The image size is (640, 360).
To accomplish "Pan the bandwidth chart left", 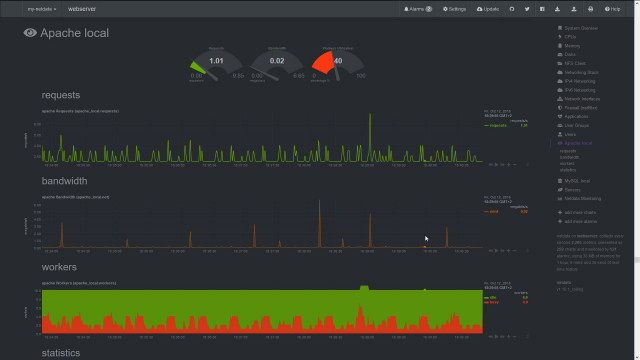I will point(491,251).
